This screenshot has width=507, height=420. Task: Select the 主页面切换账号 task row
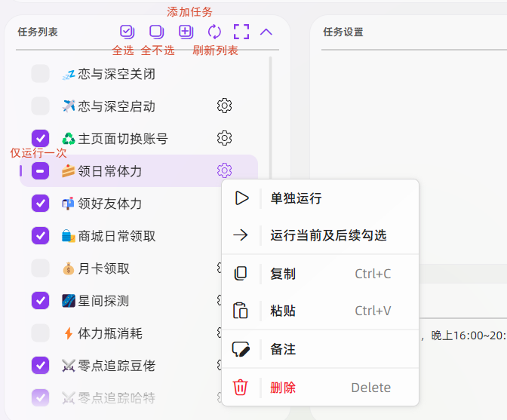coord(138,139)
